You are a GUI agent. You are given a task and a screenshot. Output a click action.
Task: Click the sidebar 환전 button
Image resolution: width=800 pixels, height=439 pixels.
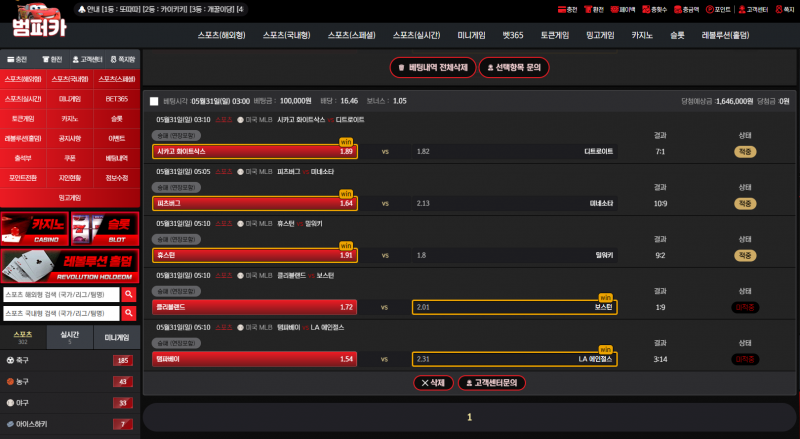click(53, 59)
